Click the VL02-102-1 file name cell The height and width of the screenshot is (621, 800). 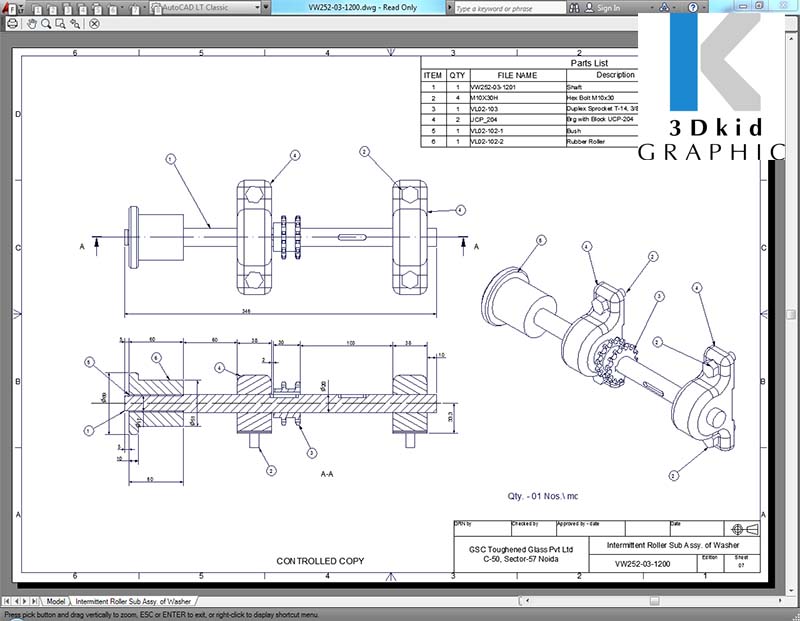[518, 131]
